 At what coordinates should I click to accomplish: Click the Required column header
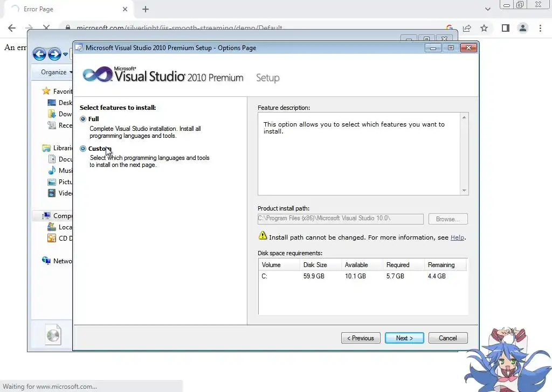coord(403,265)
